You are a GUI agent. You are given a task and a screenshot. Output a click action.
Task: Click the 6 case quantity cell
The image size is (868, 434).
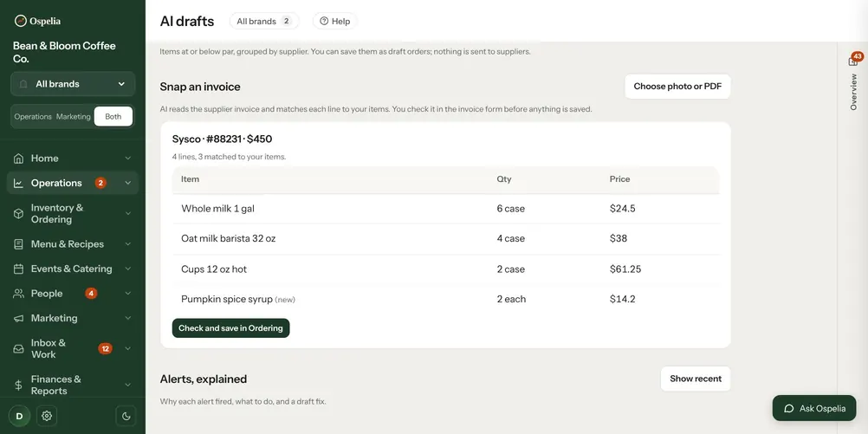510,209
